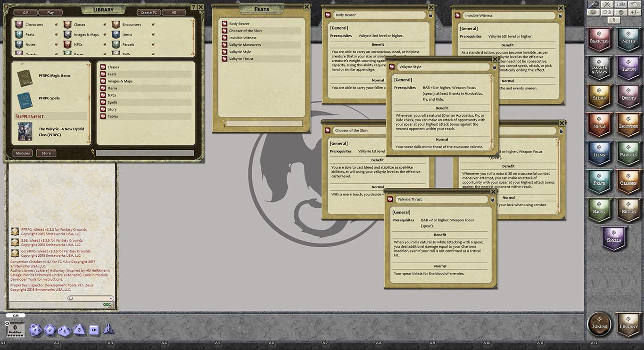Toggle the lock on the Invisible Witness window

(x=560, y=15)
